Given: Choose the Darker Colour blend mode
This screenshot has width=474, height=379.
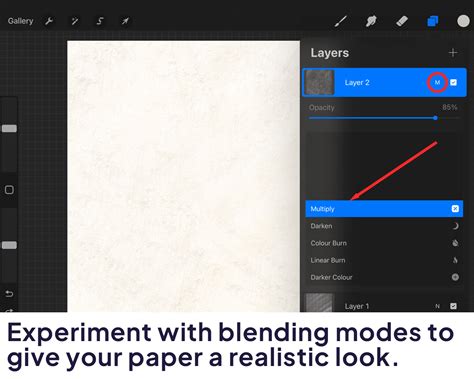Looking at the screenshot, I should tap(384, 277).
